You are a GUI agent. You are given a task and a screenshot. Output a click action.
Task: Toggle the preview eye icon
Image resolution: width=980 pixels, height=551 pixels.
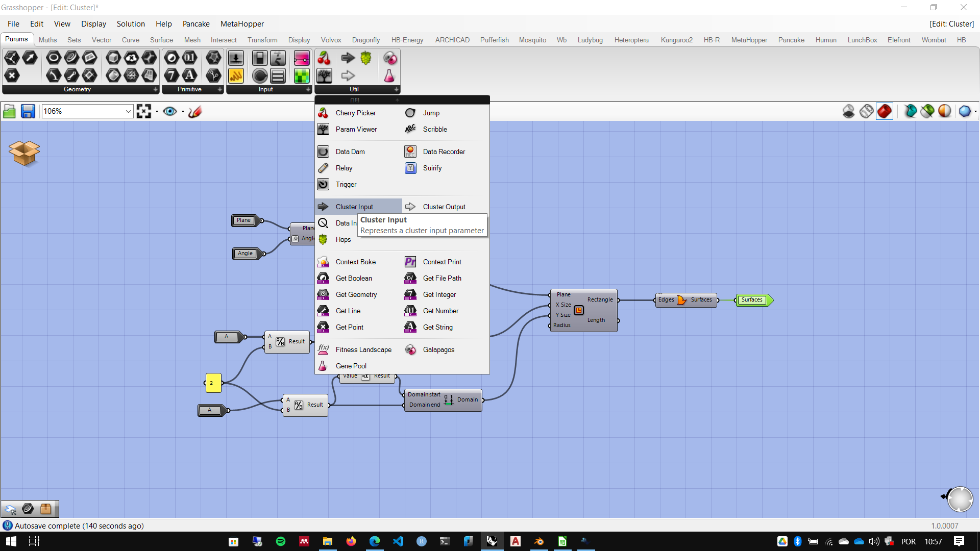(170, 111)
